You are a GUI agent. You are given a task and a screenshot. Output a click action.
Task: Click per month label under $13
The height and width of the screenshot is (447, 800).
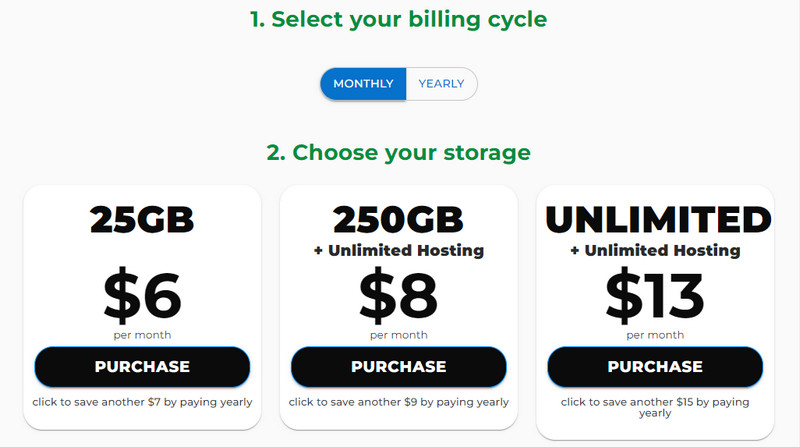[655, 334]
